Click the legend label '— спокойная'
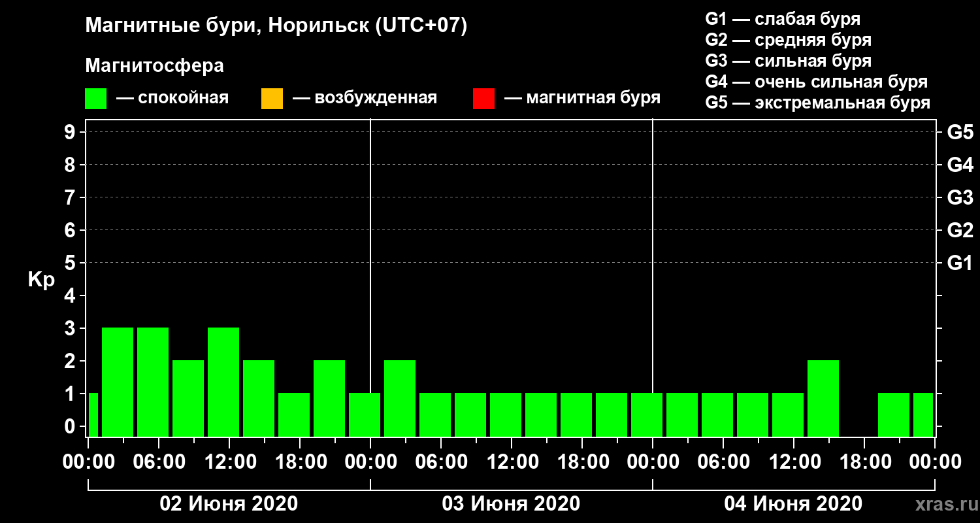Screen dimensions: 980x523 click(x=172, y=99)
